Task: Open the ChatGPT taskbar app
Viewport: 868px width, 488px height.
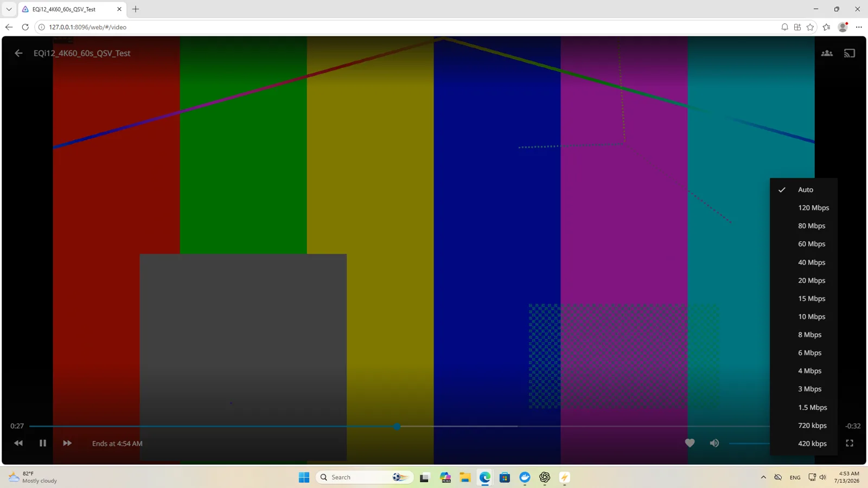Action: point(545,477)
